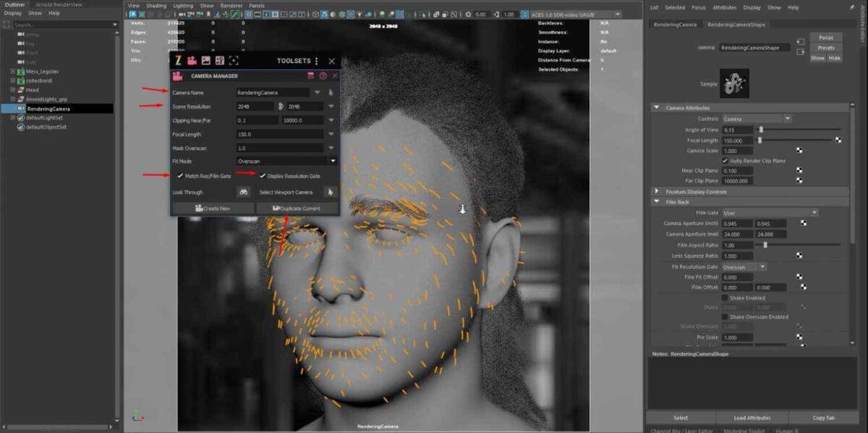Open the Renderer menu in the viewport panel
Screen dimensions: 868x433
point(230,5)
